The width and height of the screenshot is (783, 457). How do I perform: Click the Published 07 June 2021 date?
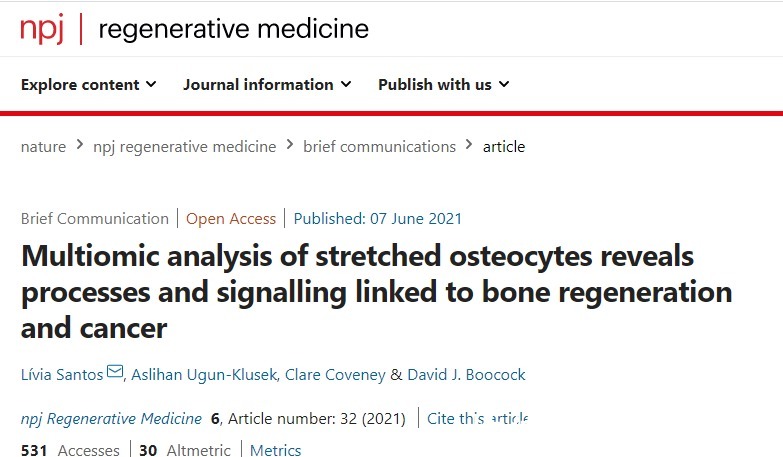376,218
